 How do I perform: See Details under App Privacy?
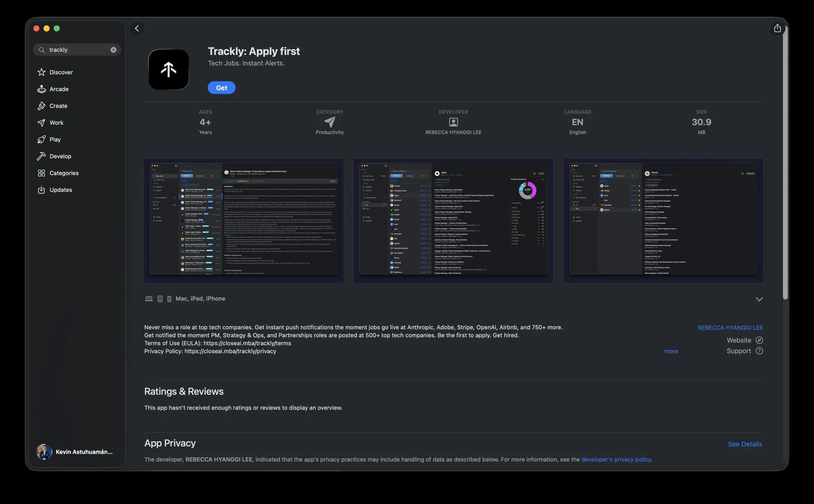(745, 444)
